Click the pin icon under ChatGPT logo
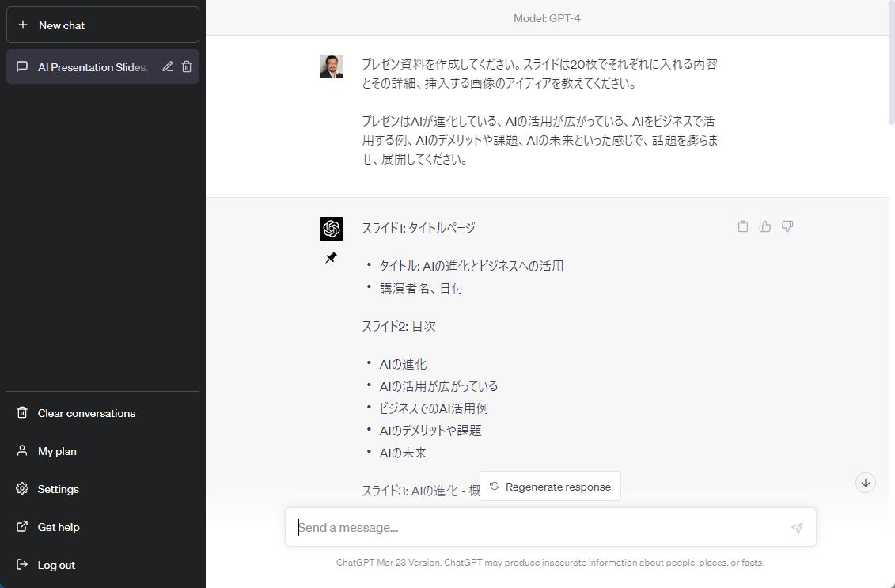 click(x=331, y=258)
